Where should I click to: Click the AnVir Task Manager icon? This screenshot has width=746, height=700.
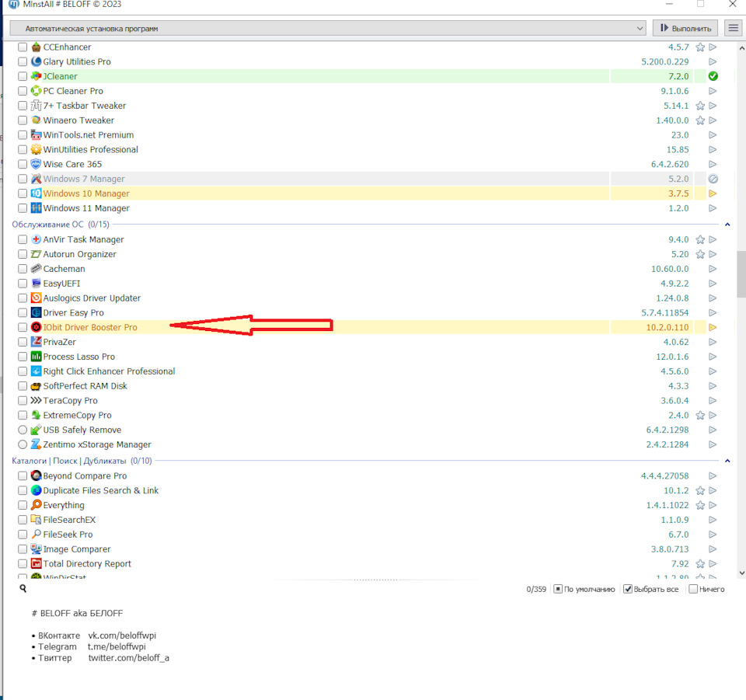pyautogui.click(x=37, y=239)
